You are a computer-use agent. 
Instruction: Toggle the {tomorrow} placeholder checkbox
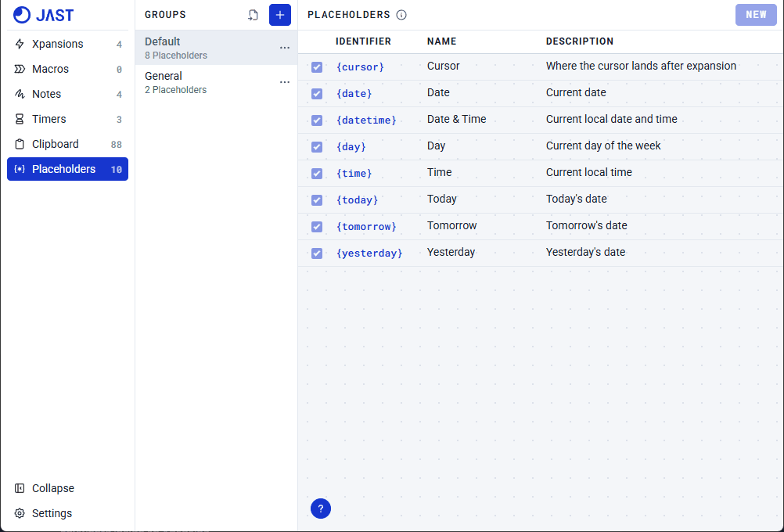pyautogui.click(x=317, y=227)
